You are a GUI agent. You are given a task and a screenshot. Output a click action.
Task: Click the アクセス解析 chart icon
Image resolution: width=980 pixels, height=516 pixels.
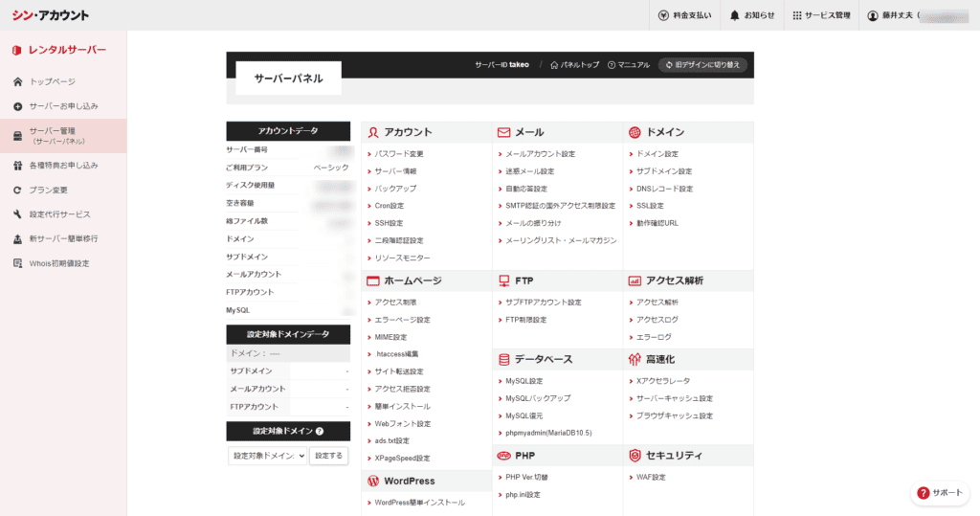click(x=635, y=280)
